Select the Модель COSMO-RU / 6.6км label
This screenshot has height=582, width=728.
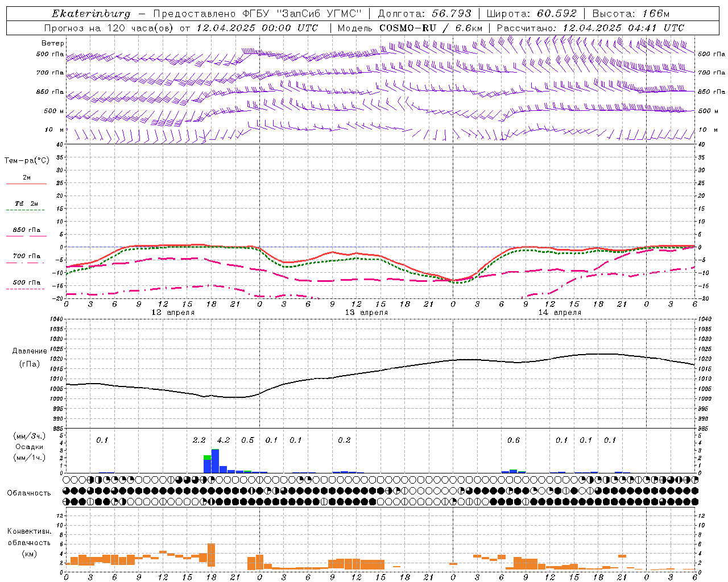click(x=410, y=28)
